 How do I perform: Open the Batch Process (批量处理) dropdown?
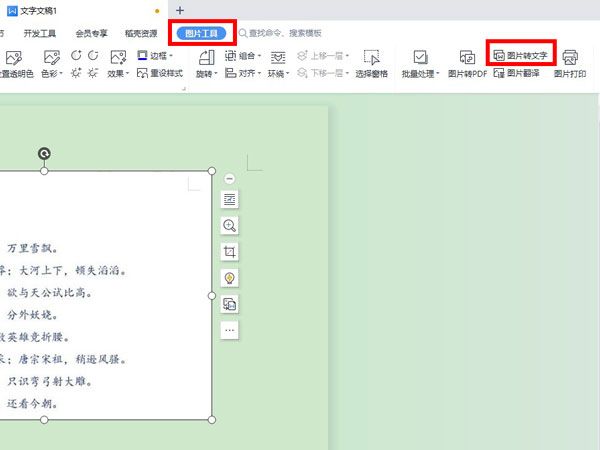coord(420,64)
